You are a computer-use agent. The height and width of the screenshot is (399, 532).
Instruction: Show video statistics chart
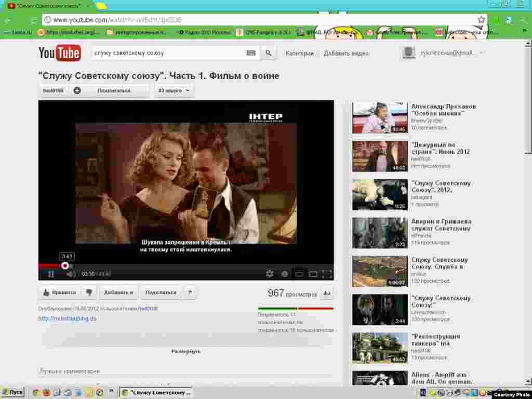click(x=327, y=293)
